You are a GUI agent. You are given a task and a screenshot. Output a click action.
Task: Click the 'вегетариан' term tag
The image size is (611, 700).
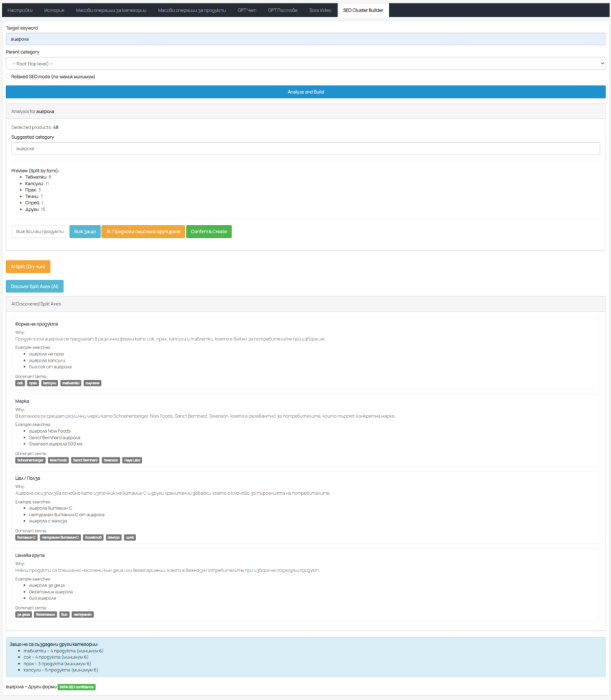point(46,615)
